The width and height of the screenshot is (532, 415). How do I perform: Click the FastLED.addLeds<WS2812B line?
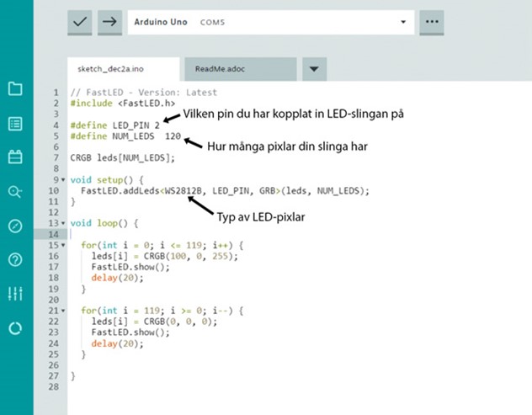pos(225,191)
